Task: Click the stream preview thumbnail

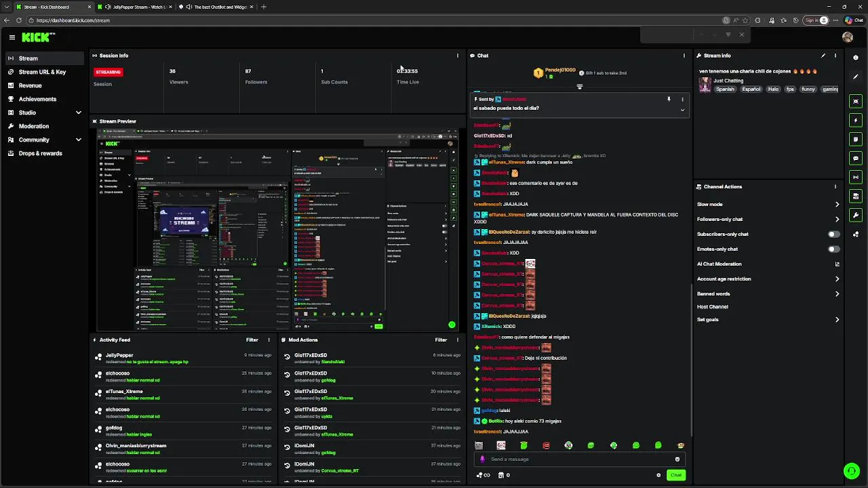Action: [x=278, y=229]
